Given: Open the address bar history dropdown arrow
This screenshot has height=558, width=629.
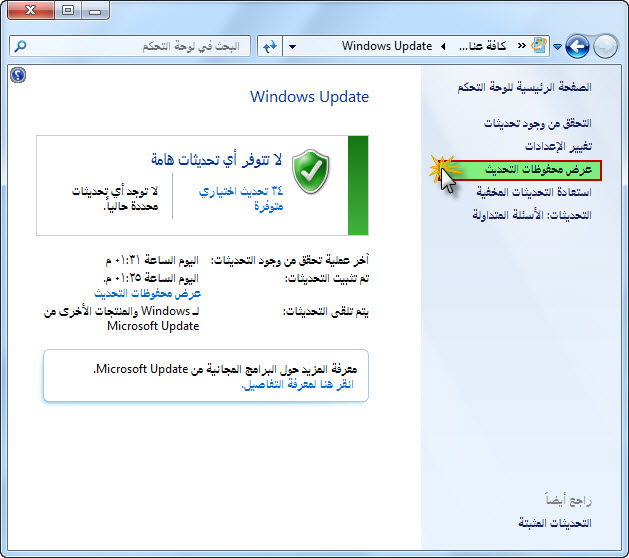Looking at the screenshot, I should click(x=292, y=47).
